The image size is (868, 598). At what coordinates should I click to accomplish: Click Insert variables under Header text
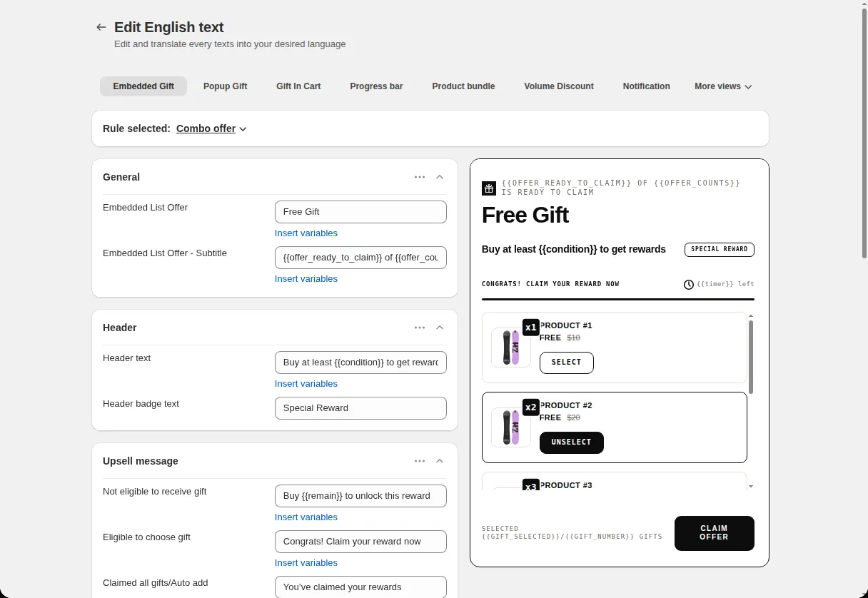point(306,384)
